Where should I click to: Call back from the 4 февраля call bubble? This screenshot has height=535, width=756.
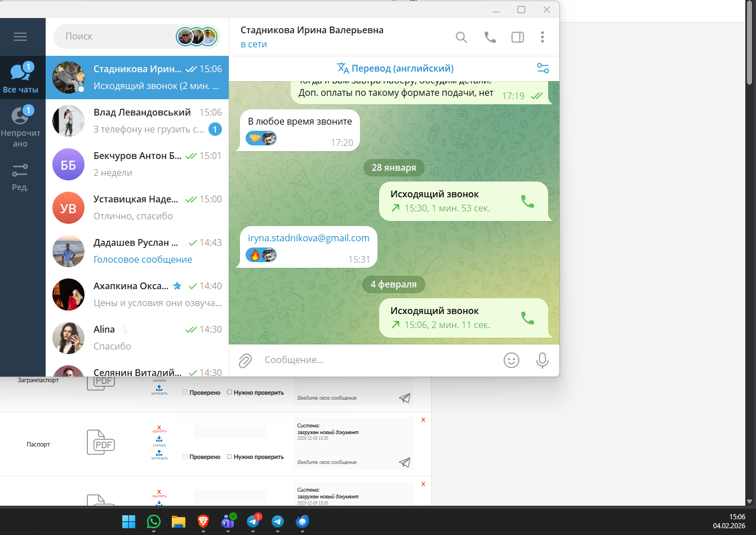click(527, 318)
